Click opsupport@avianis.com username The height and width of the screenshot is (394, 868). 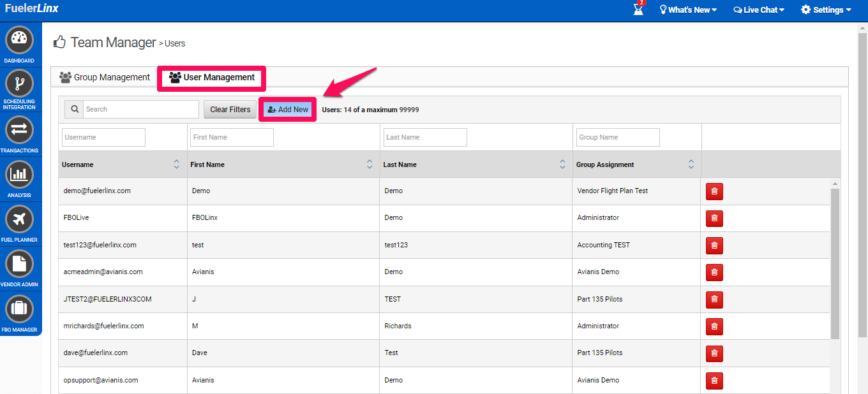(x=101, y=380)
